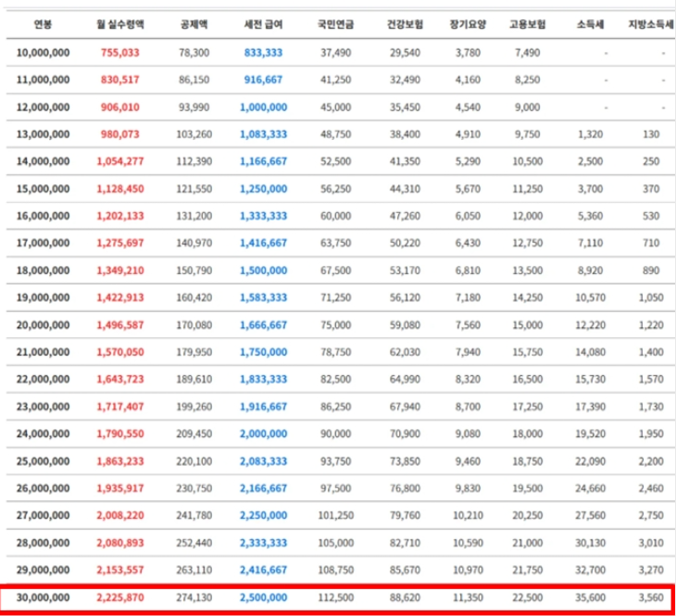Click the 연봉 column header

(43, 25)
